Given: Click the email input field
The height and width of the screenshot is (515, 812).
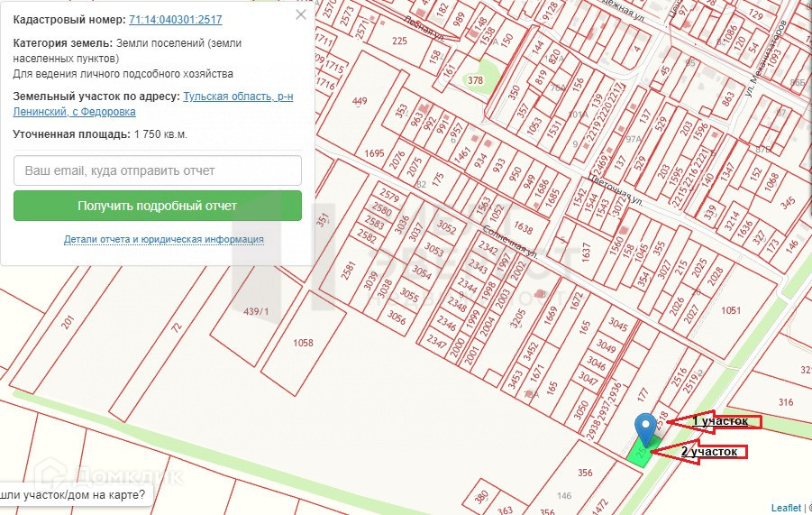Looking at the screenshot, I should coord(158,170).
